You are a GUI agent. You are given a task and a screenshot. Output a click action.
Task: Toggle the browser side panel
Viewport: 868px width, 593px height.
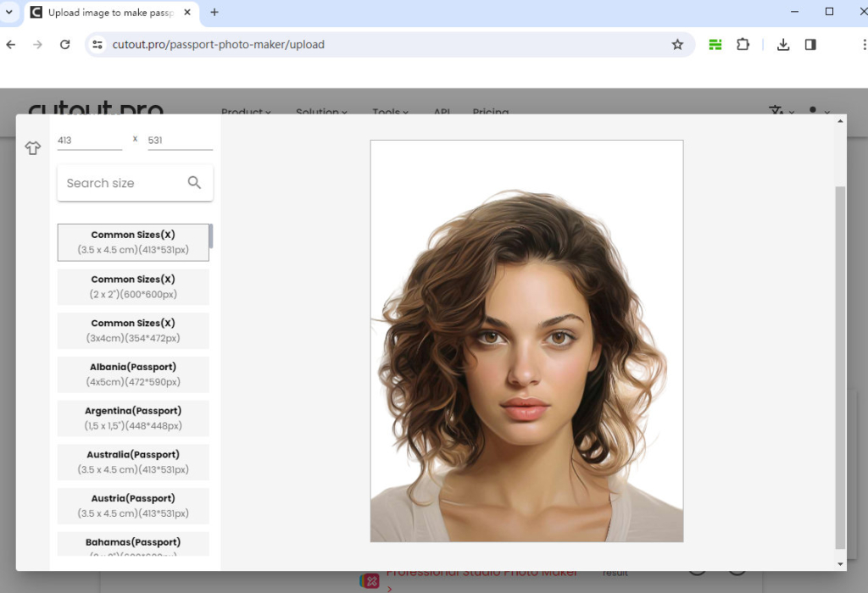[810, 44]
